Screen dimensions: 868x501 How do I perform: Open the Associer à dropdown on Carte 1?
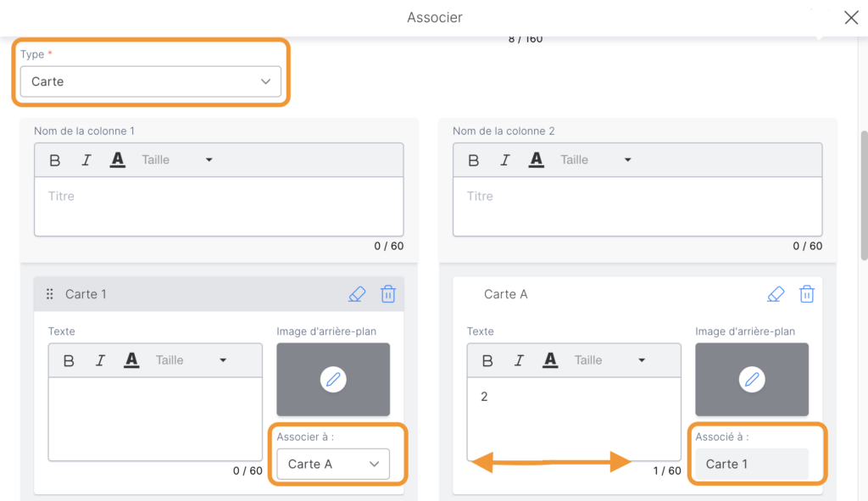click(x=333, y=464)
